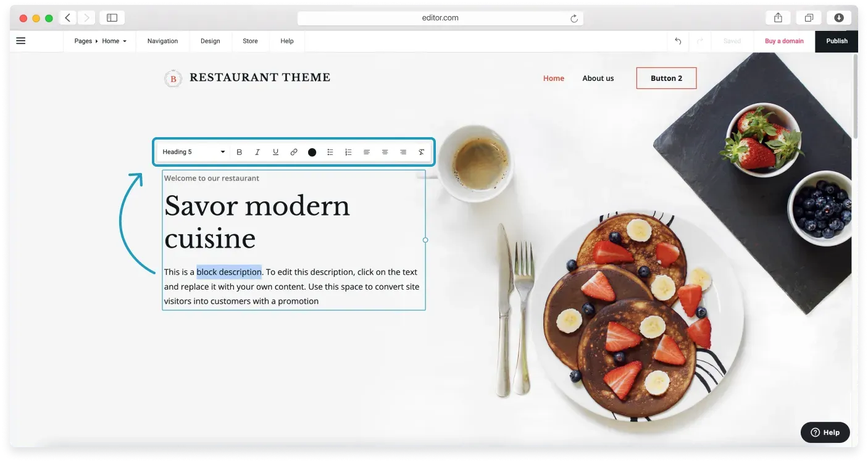Go forward in the browser
Screen dimensions: 868x462
pos(86,18)
